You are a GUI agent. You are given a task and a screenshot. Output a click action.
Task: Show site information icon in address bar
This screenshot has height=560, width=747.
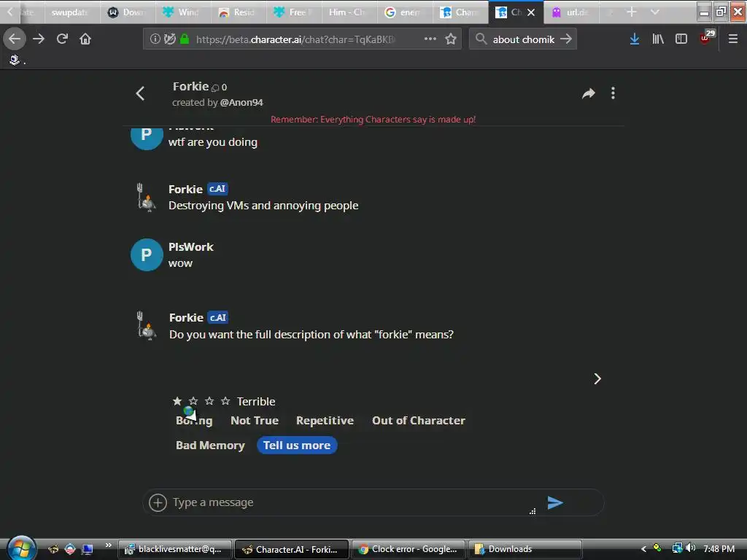click(x=155, y=39)
